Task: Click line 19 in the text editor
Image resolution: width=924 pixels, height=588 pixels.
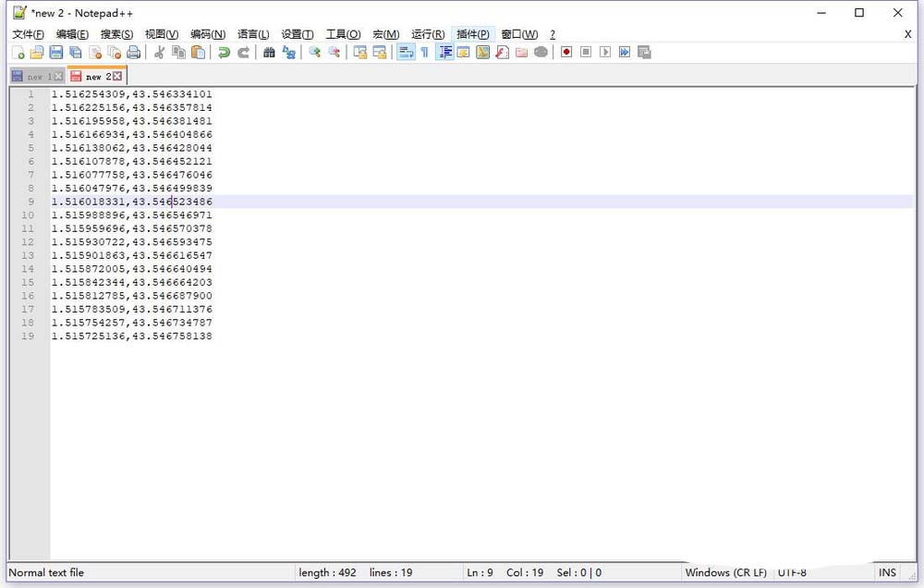Action: (131, 337)
